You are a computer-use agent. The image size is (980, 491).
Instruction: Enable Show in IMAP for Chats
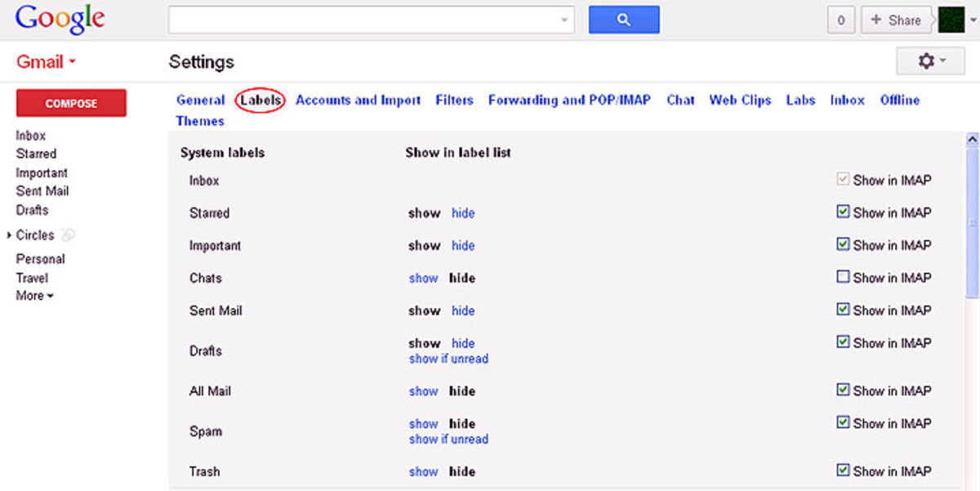[x=844, y=277]
